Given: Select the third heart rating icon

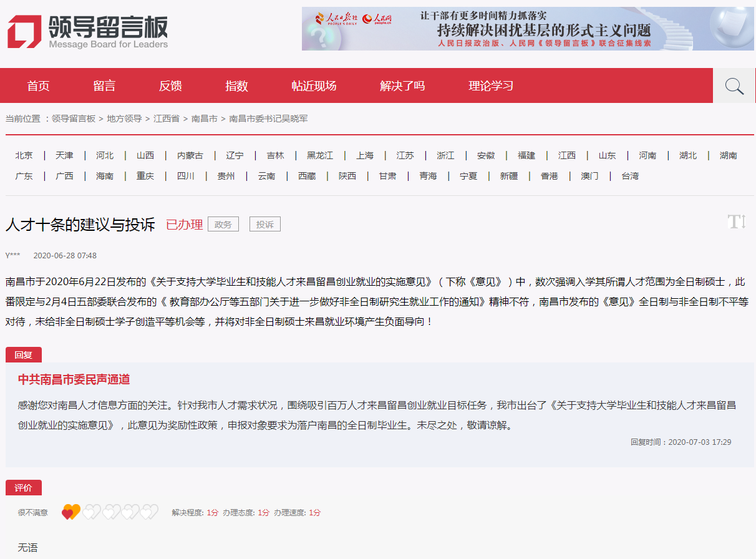Looking at the screenshot, I should (x=110, y=512).
